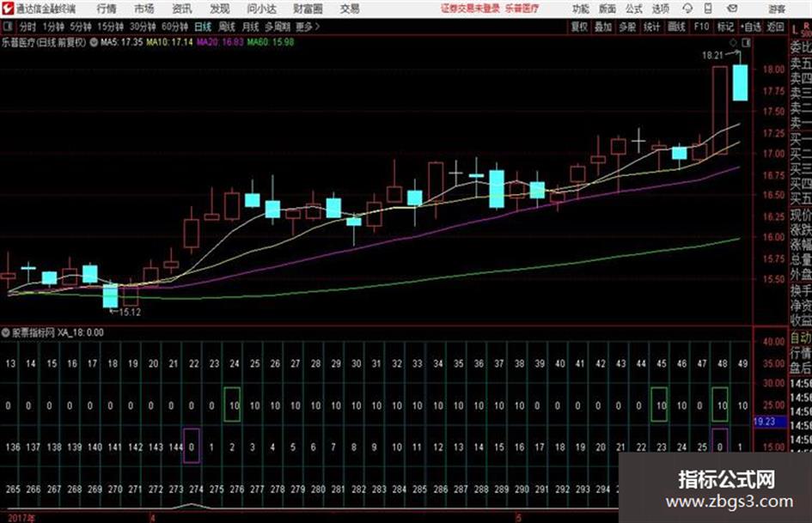Click the MA5: 17.35 indicator label
The width and height of the screenshot is (812, 523).
tap(121, 42)
